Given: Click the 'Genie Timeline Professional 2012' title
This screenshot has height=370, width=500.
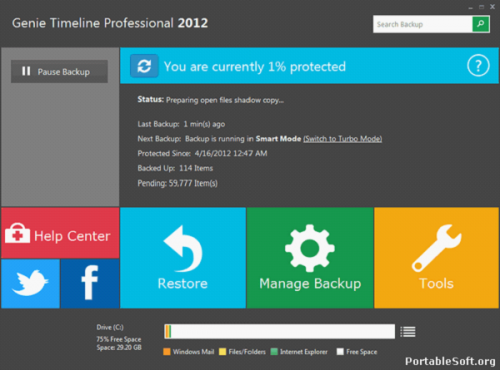Looking at the screenshot, I should [x=110, y=23].
